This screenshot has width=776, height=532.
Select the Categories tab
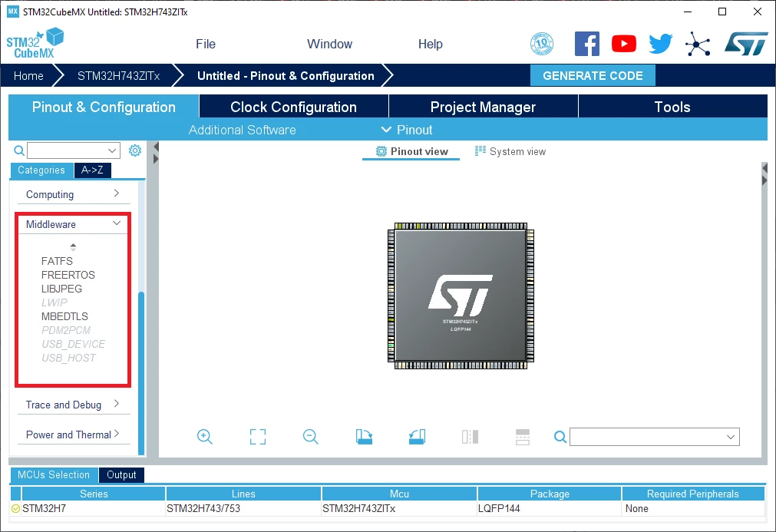click(x=41, y=170)
